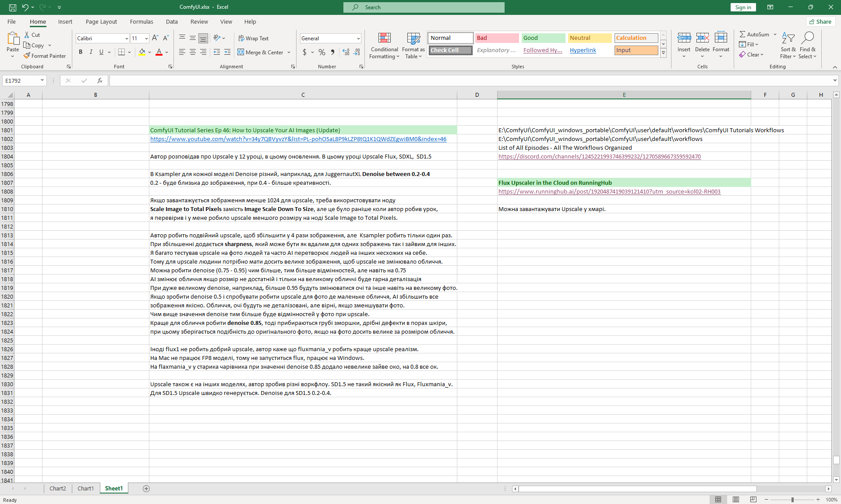The width and height of the screenshot is (841, 504).
Task: Open the Name Box dropdown arrow
Action: coord(42,81)
